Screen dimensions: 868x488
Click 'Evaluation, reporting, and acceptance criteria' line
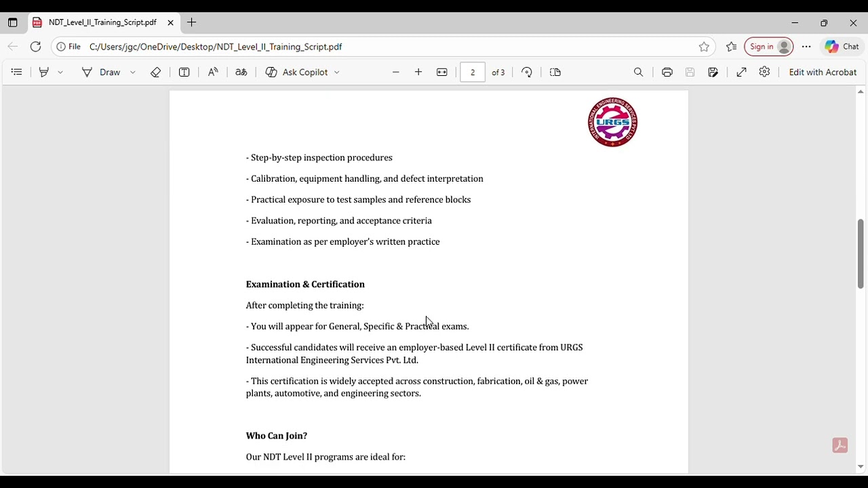[x=339, y=221]
